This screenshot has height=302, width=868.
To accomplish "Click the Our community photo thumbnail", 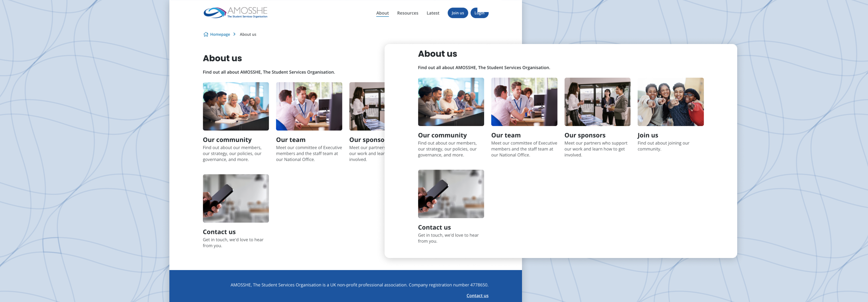I will click(451, 102).
